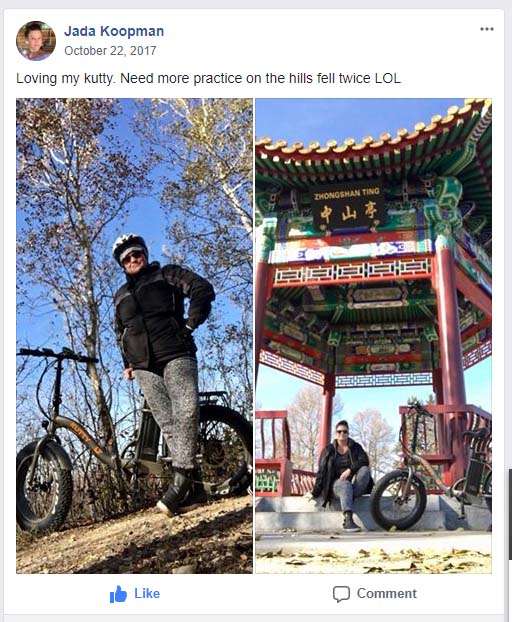This screenshot has width=512, height=622.
Task: Click the Zhongshan Ting sign in photo
Action: [x=348, y=208]
